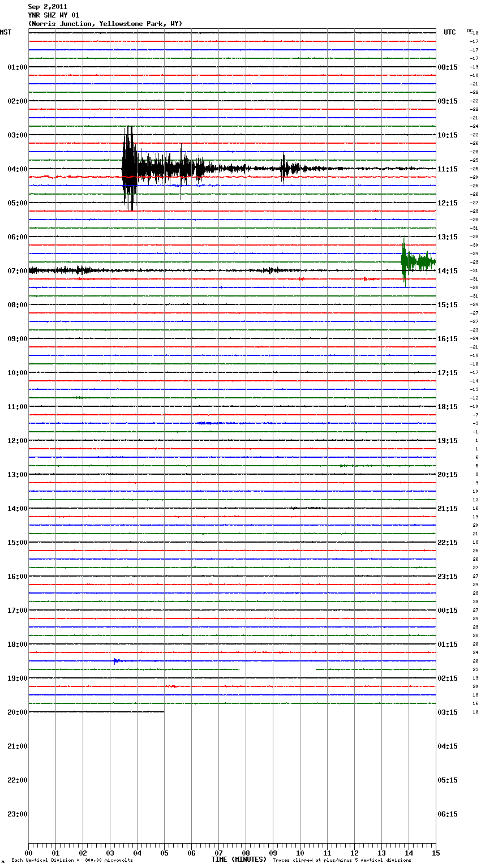The height and width of the screenshot is (868, 481).
Task: Click the 14:15 UTC time label
Action: click(448, 271)
